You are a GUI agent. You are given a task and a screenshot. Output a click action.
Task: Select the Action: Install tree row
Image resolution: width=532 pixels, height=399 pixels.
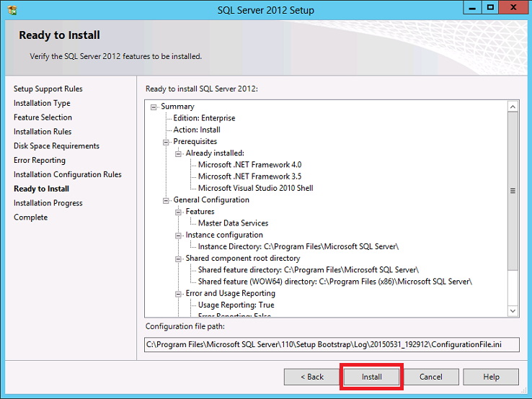pyautogui.click(x=197, y=130)
